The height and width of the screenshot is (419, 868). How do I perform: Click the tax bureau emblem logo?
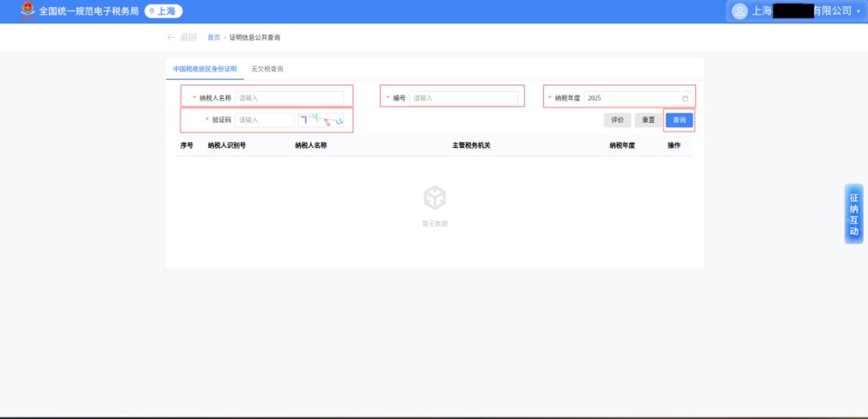[x=28, y=10]
